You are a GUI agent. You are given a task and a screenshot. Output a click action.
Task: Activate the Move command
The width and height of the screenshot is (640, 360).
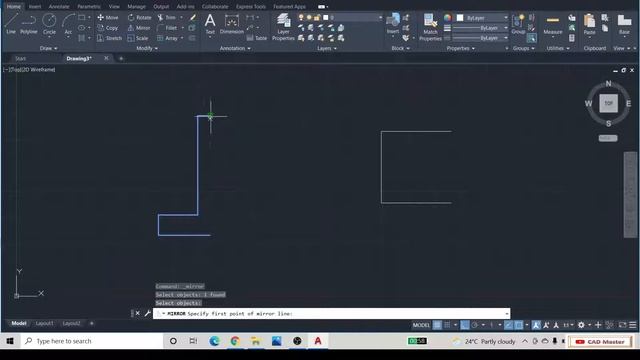108,18
